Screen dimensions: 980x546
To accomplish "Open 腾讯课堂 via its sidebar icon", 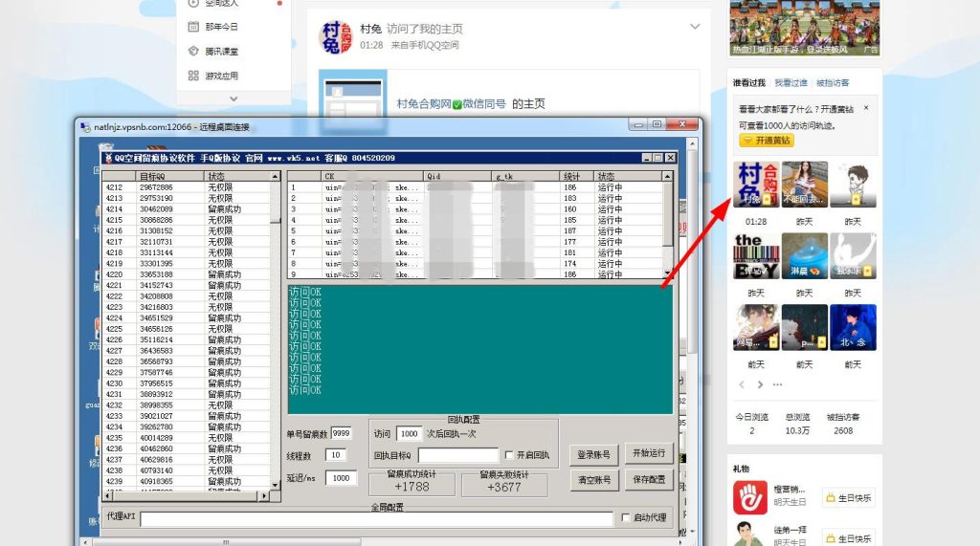I will [x=193, y=52].
